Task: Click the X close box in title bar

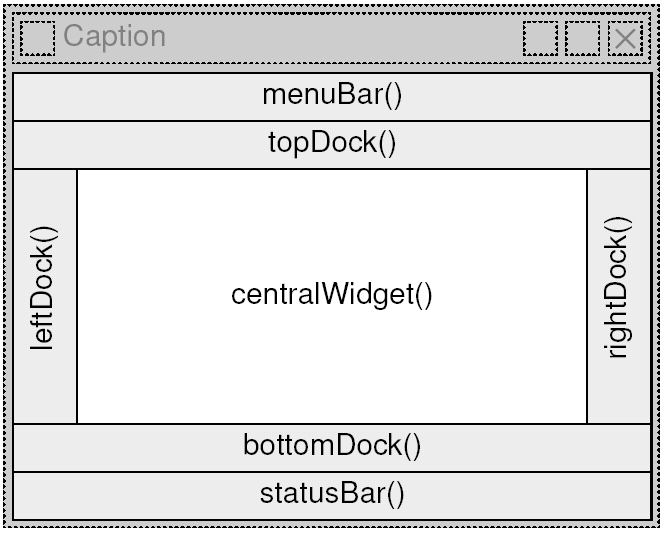Action: pyautogui.click(x=625, y=39)
